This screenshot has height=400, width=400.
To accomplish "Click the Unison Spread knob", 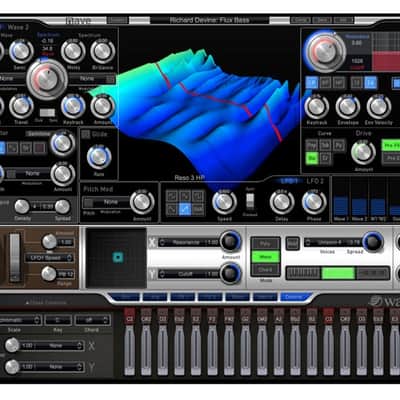I will tap(373, 242).
